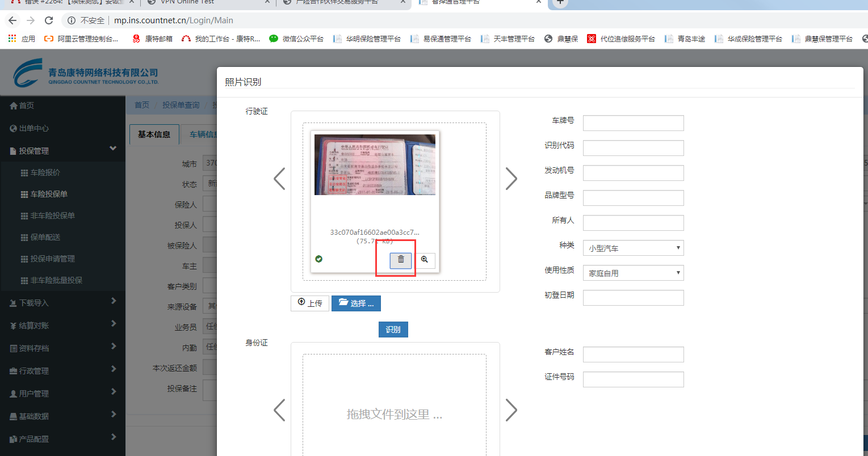Expand the 基础数据 sidebar menu
Viewport: 868px width, 456px height.
62,416
